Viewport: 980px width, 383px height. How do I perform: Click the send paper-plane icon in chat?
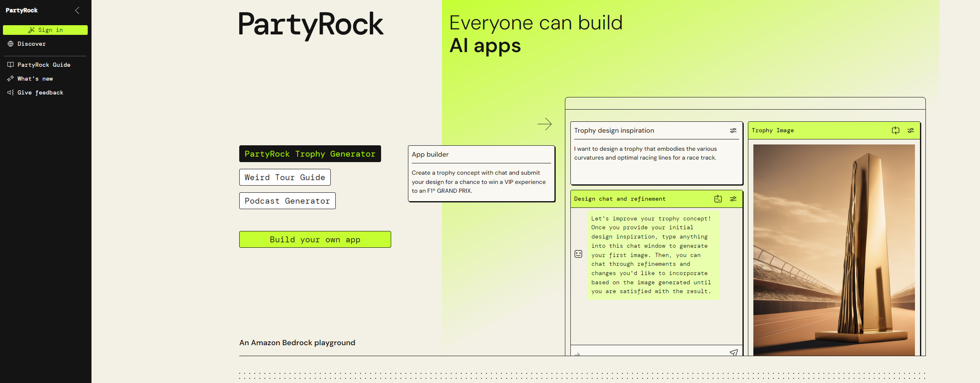point(734,352)
